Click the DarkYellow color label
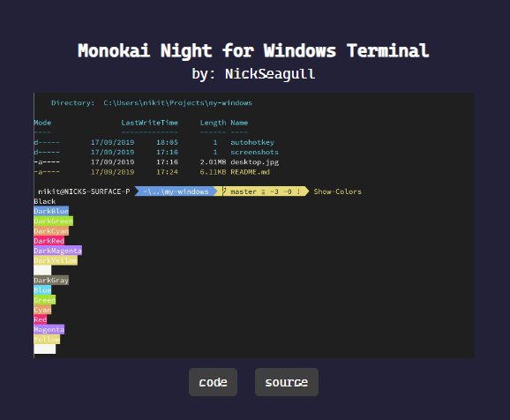The height and width of the screenshot is (420, 510). (56, 260)
